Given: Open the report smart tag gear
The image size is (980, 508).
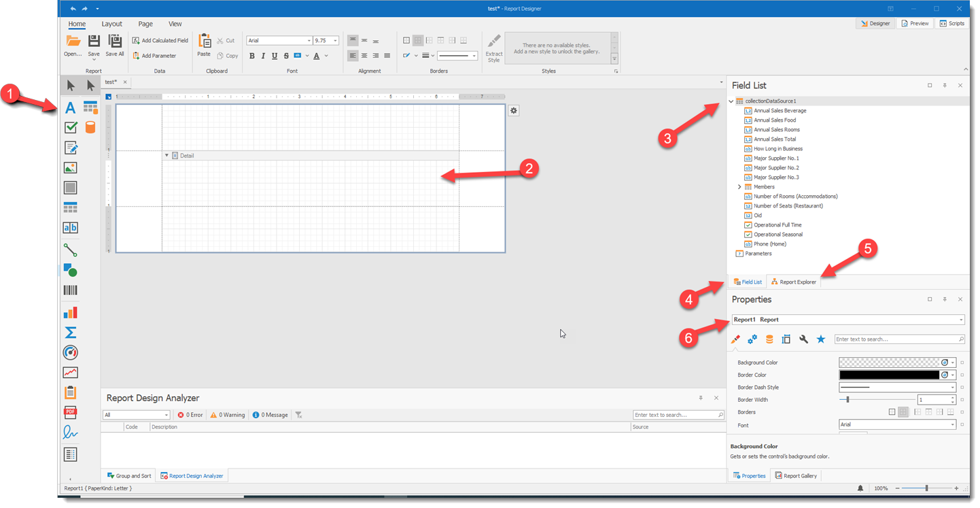Looking at the screenshot, I should point(514,110).
